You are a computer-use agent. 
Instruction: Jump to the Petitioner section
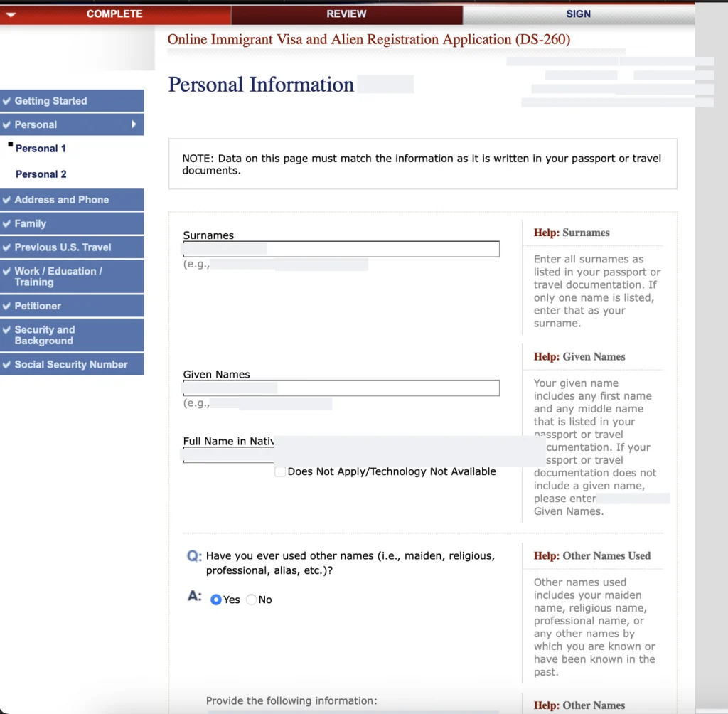click(x=72, y=306)
